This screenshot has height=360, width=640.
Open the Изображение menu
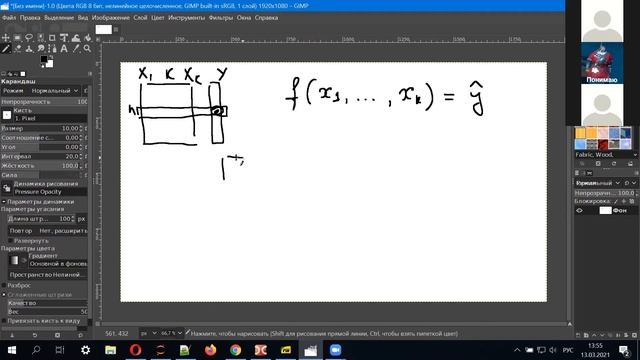coord(111,18)
